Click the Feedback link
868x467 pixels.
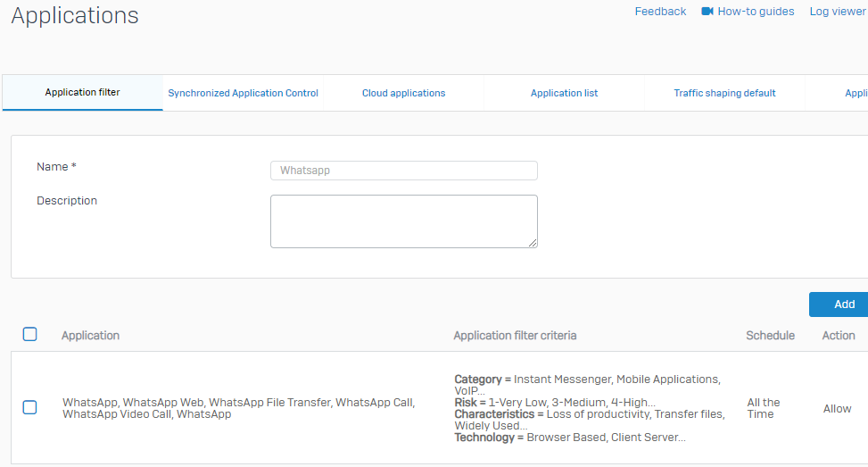pyautogui.click(x=660, y=11)
